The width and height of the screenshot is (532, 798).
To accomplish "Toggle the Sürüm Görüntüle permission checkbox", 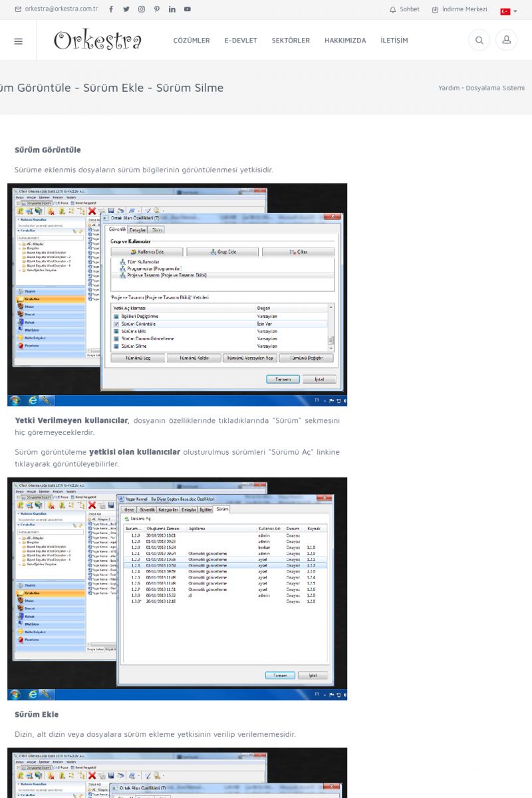I will coord(116,324).
